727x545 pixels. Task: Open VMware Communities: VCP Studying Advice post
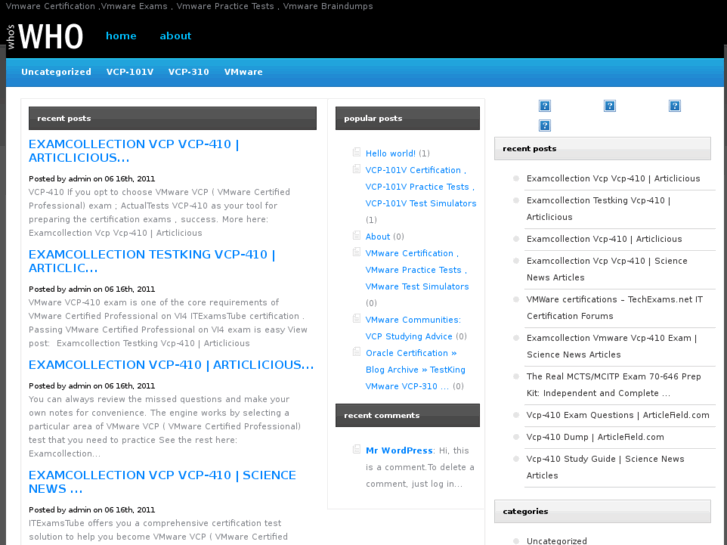[413, 328]
